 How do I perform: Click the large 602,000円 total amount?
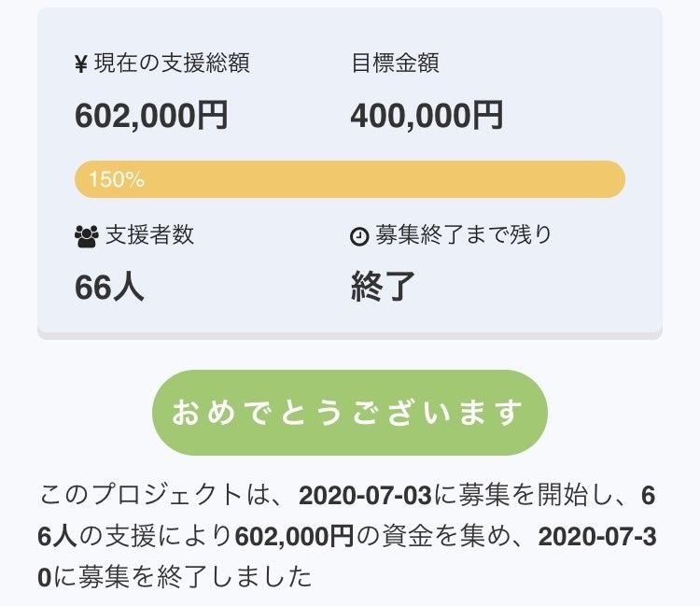point(151,116)
